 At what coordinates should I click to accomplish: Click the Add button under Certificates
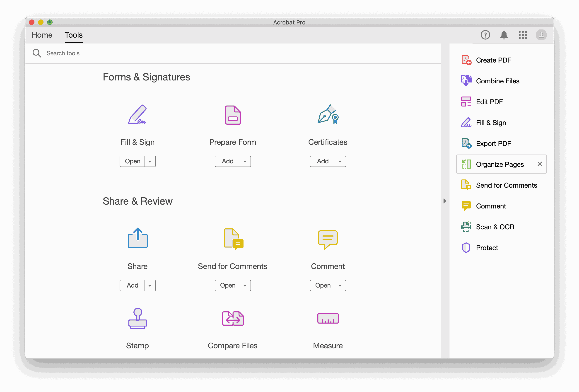point(322,161)
